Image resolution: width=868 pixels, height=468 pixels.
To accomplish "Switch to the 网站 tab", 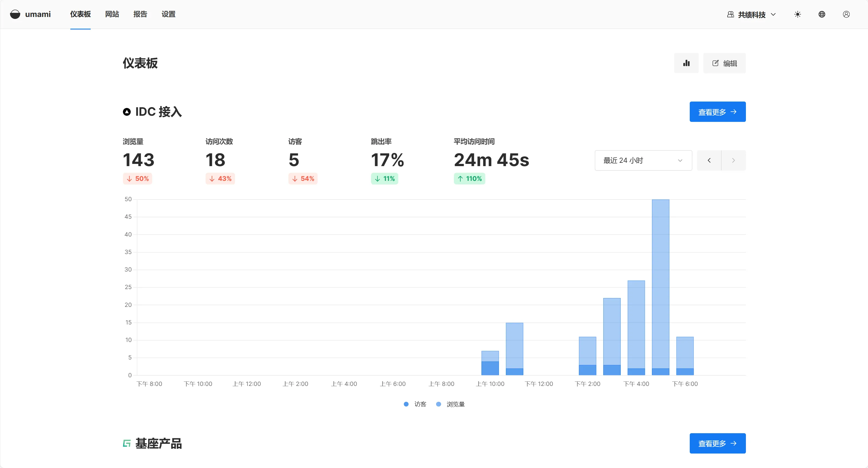I will pos(112,14).
